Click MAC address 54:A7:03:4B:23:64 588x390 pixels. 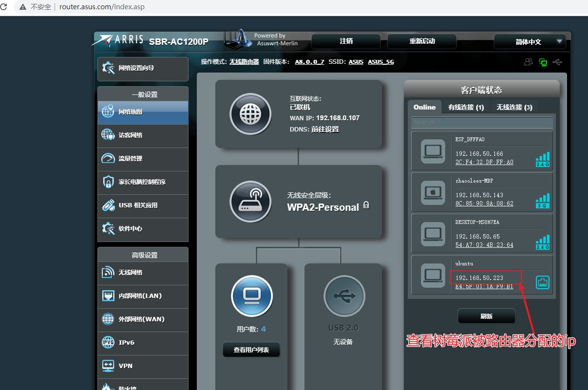[x=484, y=245]
